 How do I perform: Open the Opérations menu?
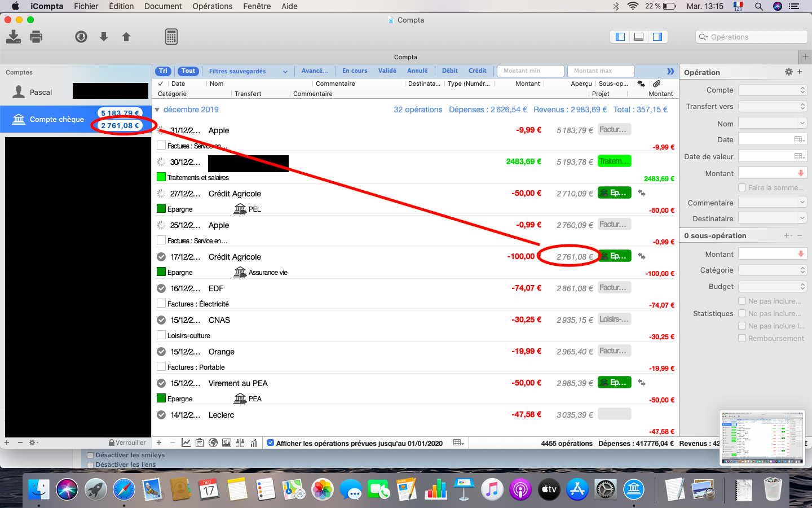pos(212,6)
